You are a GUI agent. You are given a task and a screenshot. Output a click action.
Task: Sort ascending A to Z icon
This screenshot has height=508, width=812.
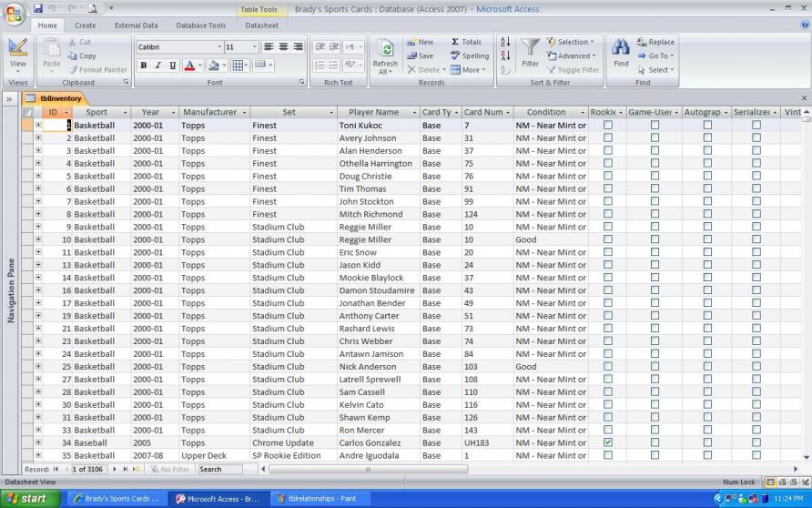[505, 42]
